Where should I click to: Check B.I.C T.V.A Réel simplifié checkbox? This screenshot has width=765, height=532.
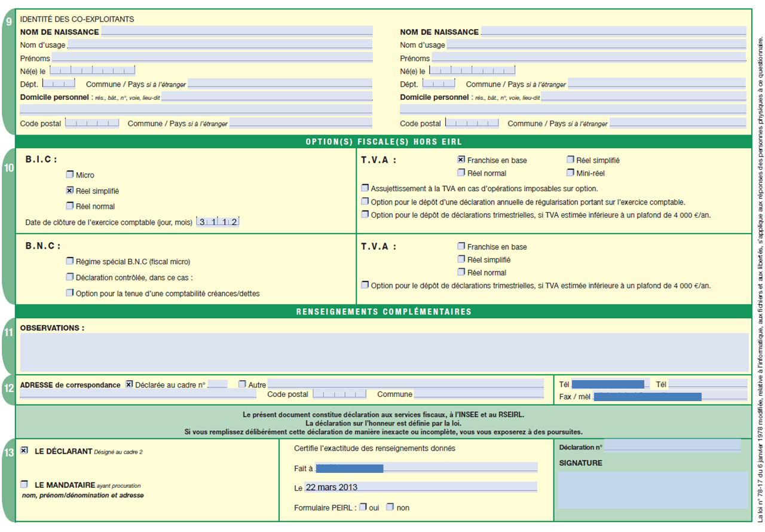point(571,160)
